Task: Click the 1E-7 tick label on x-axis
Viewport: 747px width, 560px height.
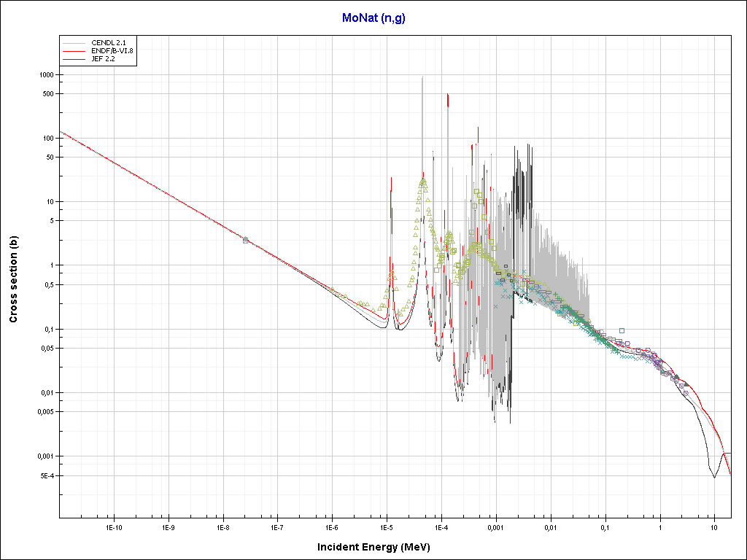Action: [x=277, y=526]
